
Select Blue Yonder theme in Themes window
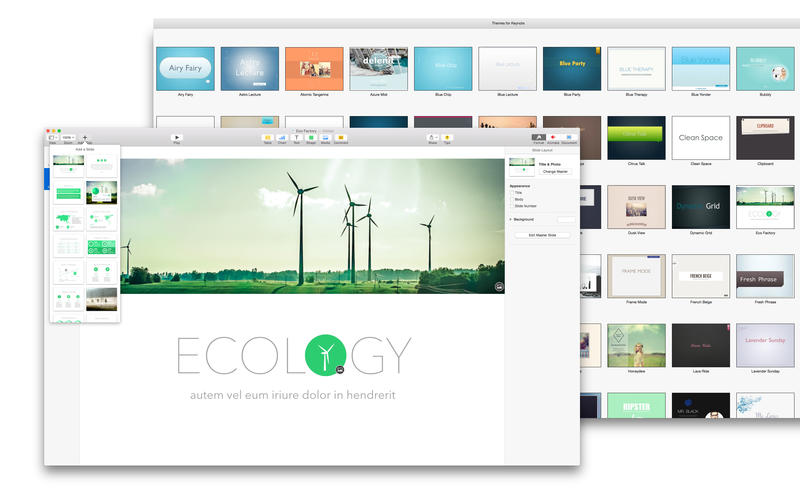[x=701, y=69]
